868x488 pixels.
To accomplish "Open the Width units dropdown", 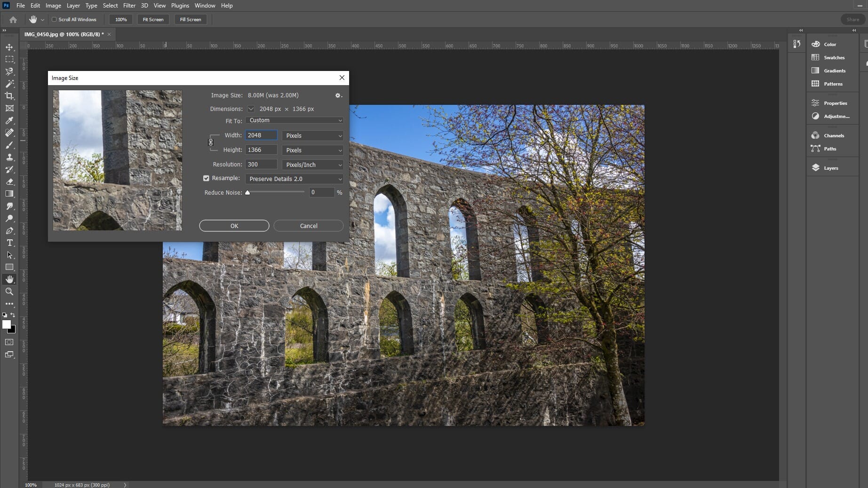I will point(312,135).
